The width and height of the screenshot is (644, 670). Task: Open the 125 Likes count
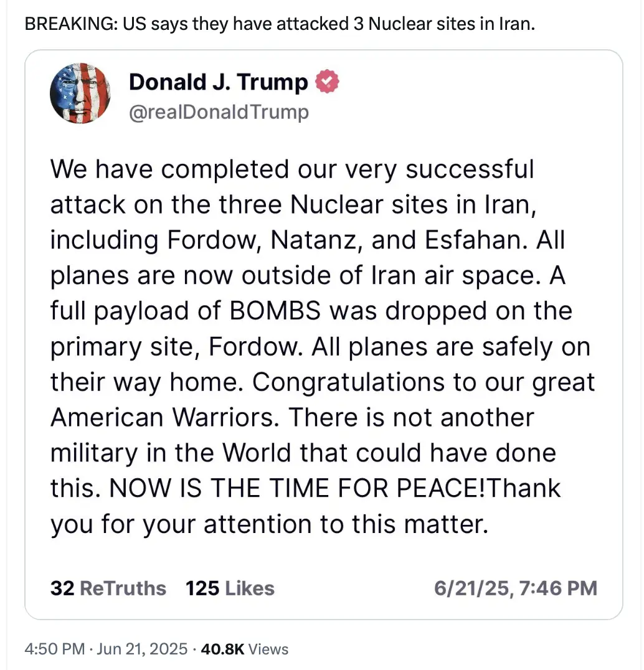(230, 588)
